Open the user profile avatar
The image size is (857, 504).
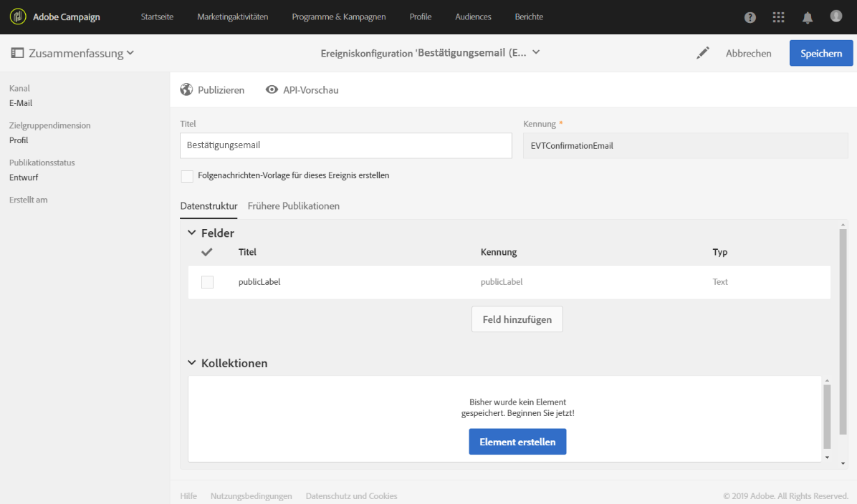click(x=836, y=16)
